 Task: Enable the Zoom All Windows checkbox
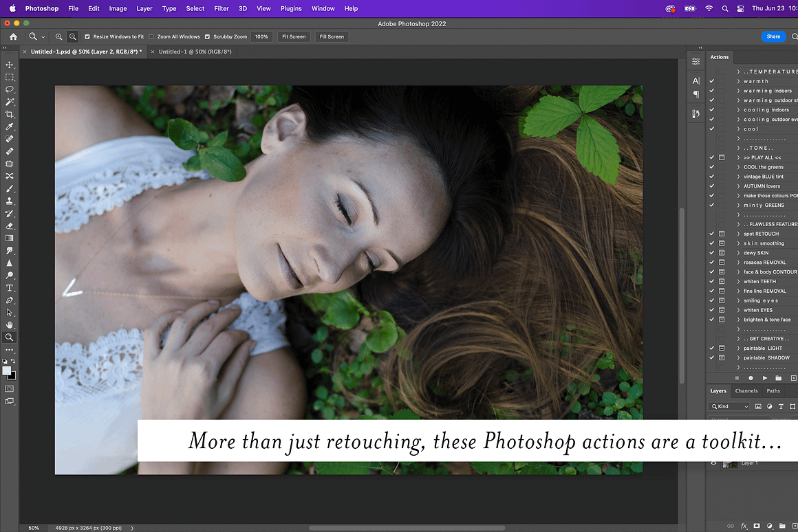click(151, 36)
